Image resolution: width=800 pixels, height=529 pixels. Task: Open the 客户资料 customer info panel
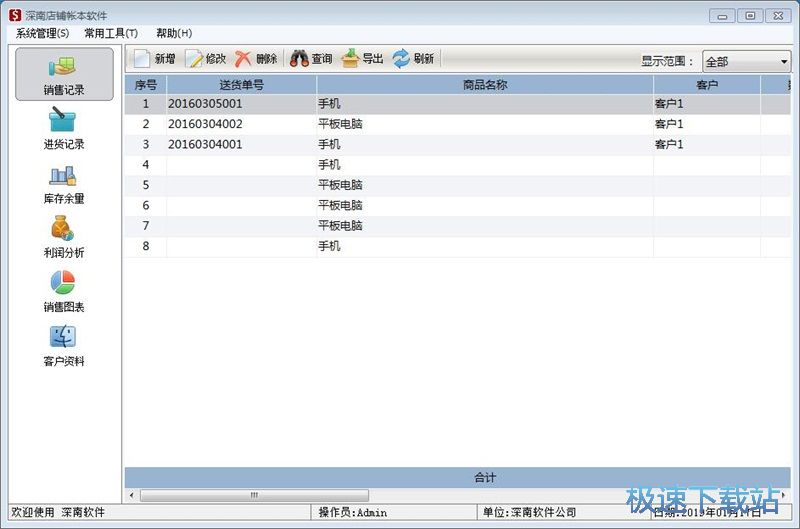pos(64,346)
